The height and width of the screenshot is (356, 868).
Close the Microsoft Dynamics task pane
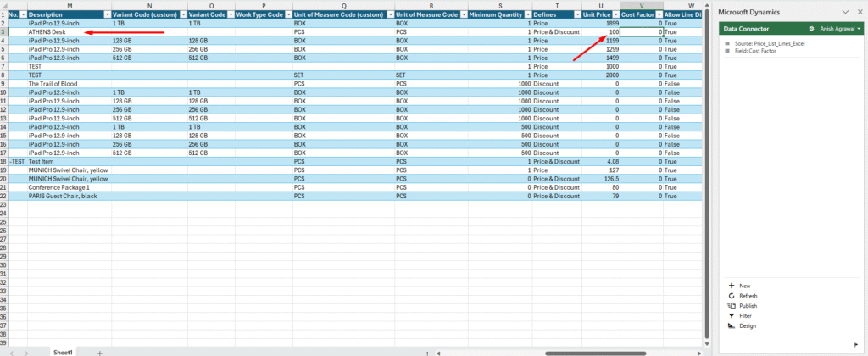click(858, 11)
